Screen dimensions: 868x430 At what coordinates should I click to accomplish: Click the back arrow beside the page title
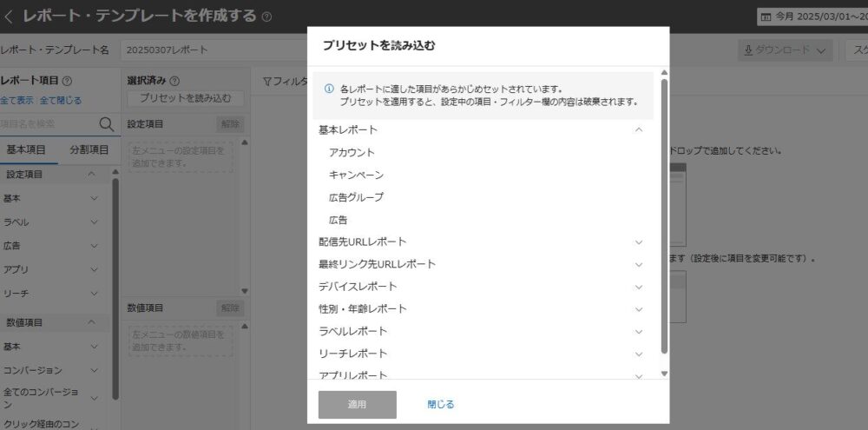8,17
